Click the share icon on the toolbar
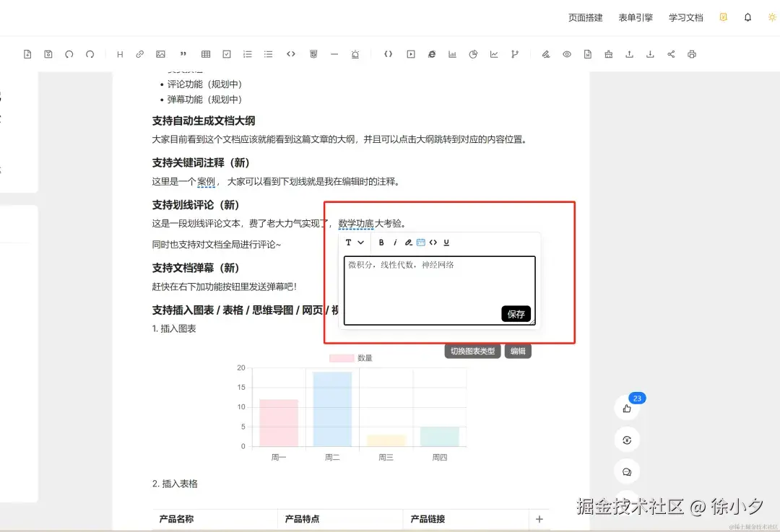The image size is (780, 532). (x=671, y=53)
